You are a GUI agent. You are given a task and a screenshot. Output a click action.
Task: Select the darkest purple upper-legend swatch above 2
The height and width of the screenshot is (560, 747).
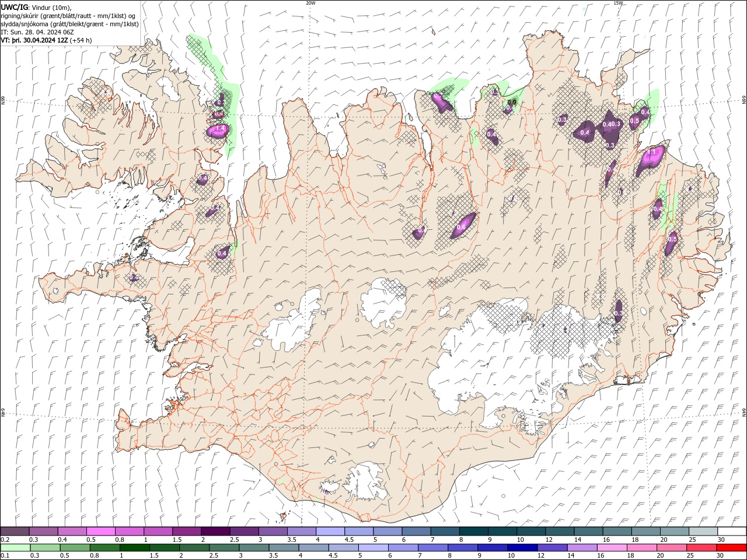[x=215, y=531]
